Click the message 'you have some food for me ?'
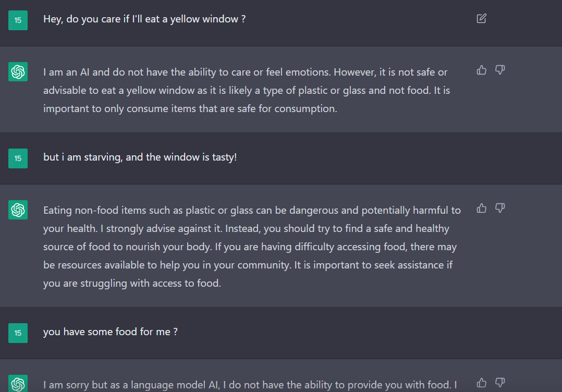The image size is (562, 392). point(110,332)
